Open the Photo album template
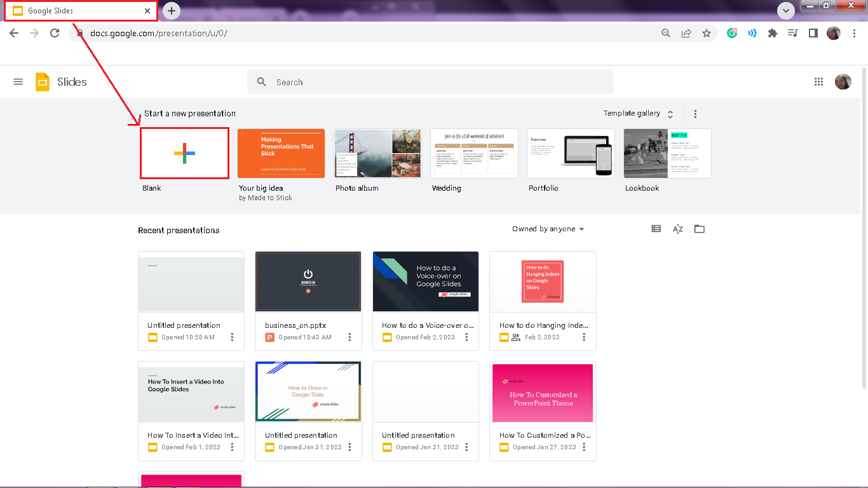868x488 pixels. click(x=377, y=153)
